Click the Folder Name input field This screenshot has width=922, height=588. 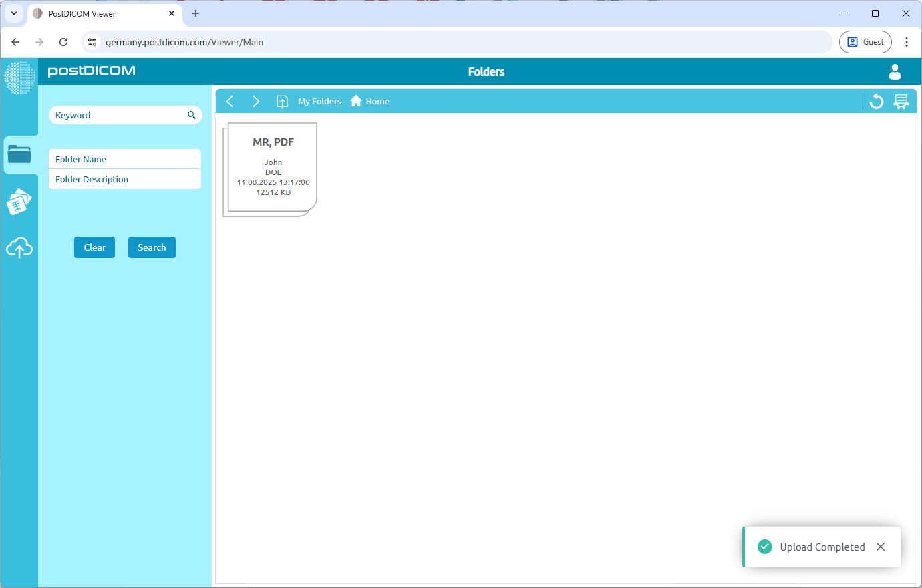click(125, 159)
